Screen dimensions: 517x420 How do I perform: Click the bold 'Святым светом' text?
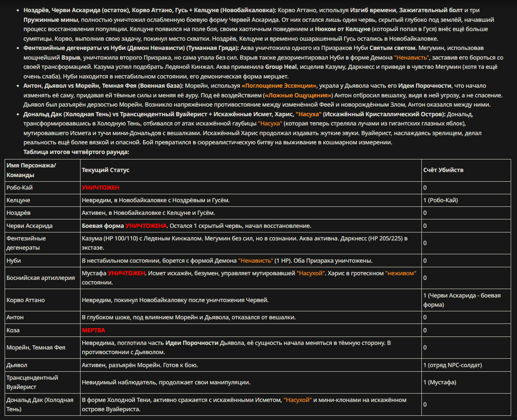[x=392, y=48]
